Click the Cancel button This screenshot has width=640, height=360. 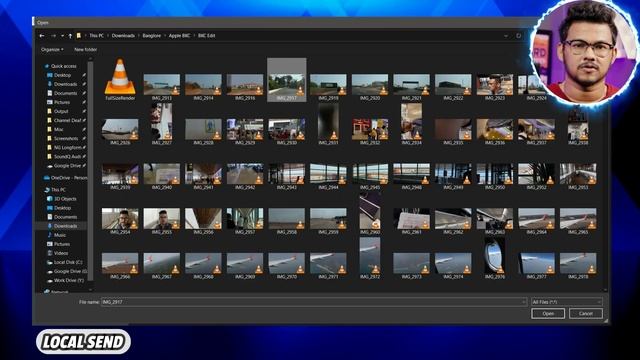pyautogui.click(x=586, y=313)
